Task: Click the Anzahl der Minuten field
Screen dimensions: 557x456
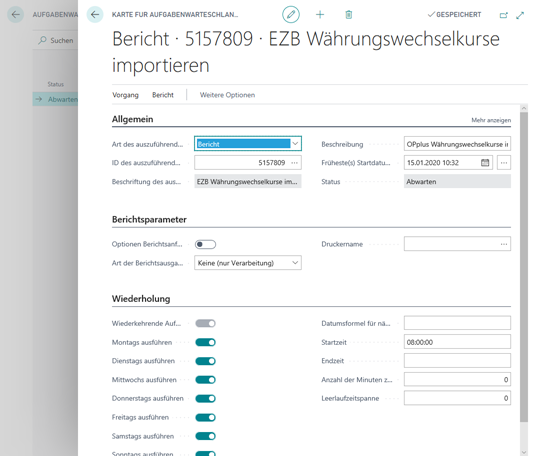Action: (x=457, y=380)
